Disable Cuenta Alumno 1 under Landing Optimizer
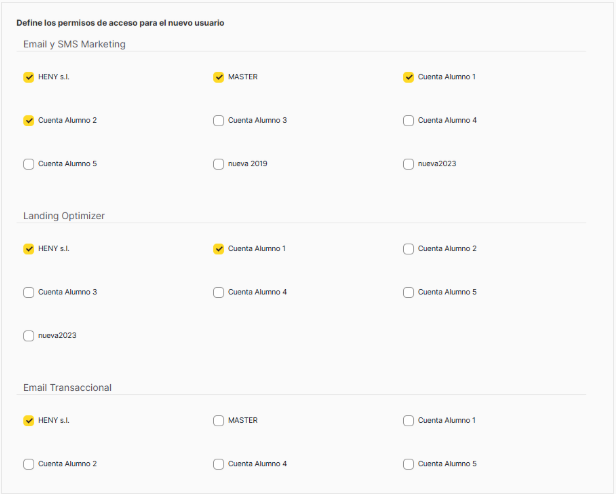This screenshot has width=616, height=494. 218,249
